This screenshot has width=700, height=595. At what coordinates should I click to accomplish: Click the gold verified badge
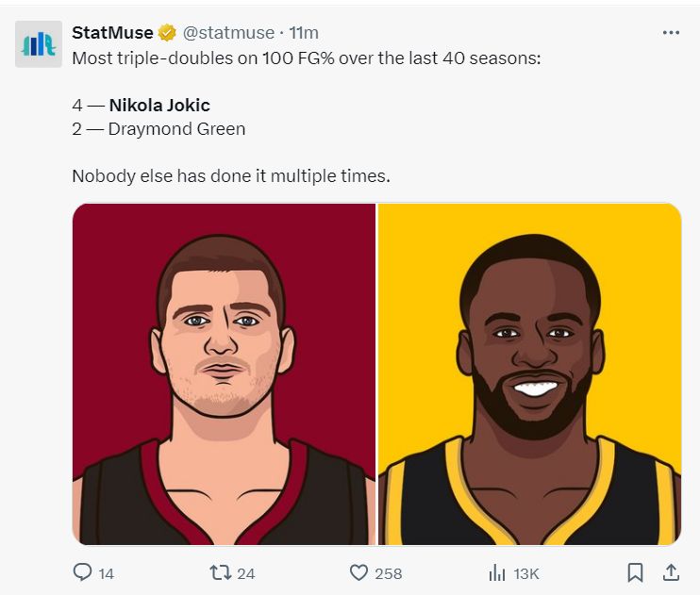click(x=167, y=33)
